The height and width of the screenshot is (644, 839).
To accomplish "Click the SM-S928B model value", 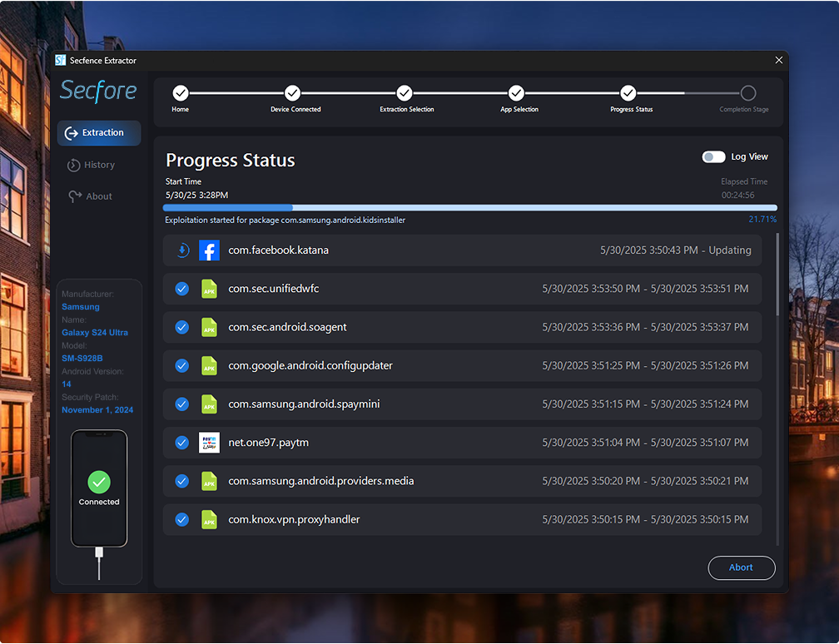I will click(82, 359).
